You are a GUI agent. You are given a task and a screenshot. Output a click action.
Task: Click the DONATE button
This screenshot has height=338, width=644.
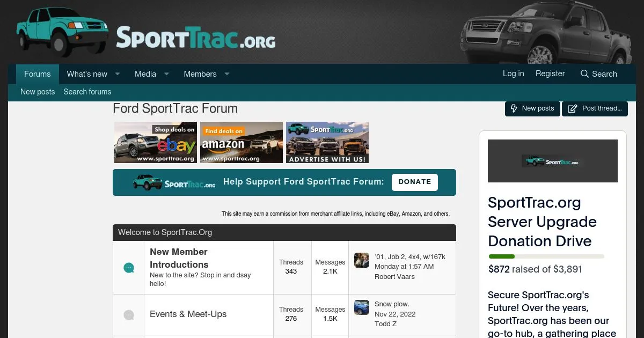click(x=415, y=182)
